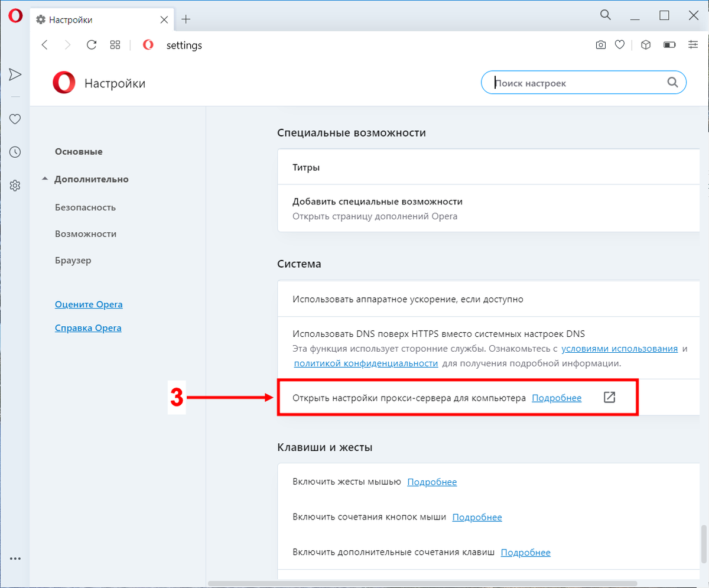The width and height of the screenshot is (709, 588).
Task: Open Easy Setup sliders icon
Action: (693, 45)
